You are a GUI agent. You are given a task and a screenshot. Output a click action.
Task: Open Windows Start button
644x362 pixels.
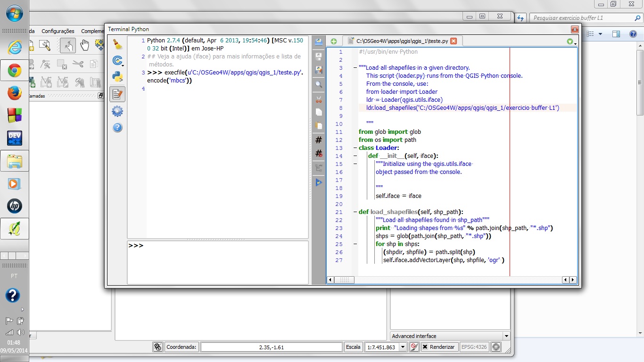point(14,13)
